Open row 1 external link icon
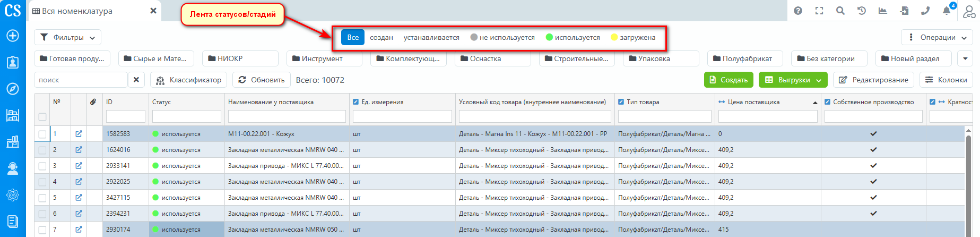This screenshot has width=980, height=237. [x=79, y=134]
